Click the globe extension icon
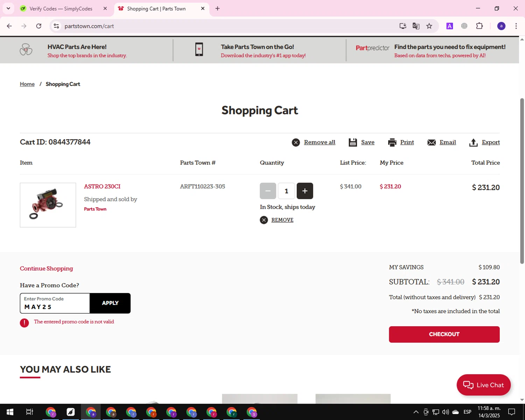The image size is (525, 420). click(x=464, y=26)
